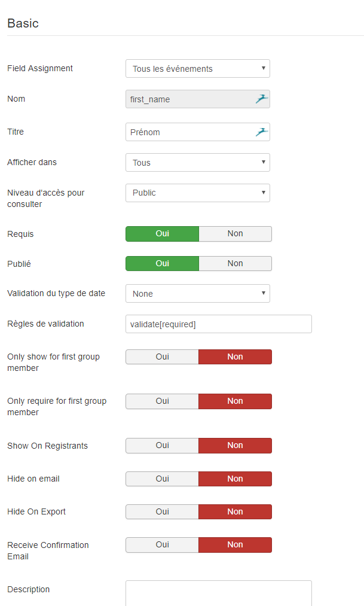Click the Règles de validation text field
This screenshot has height=606, width=364.
click(x=218, y=324)
